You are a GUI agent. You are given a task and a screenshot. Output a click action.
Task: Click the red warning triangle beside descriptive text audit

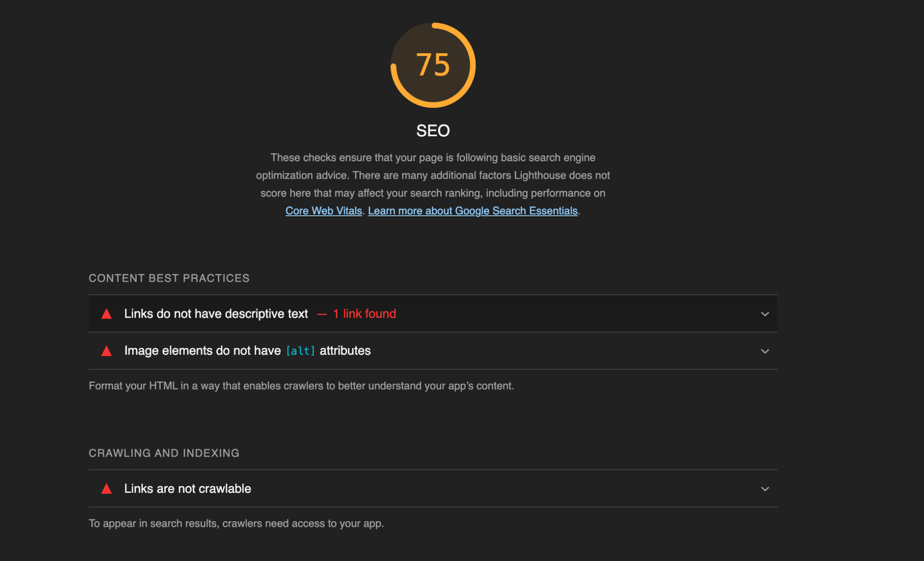point(106,314)
